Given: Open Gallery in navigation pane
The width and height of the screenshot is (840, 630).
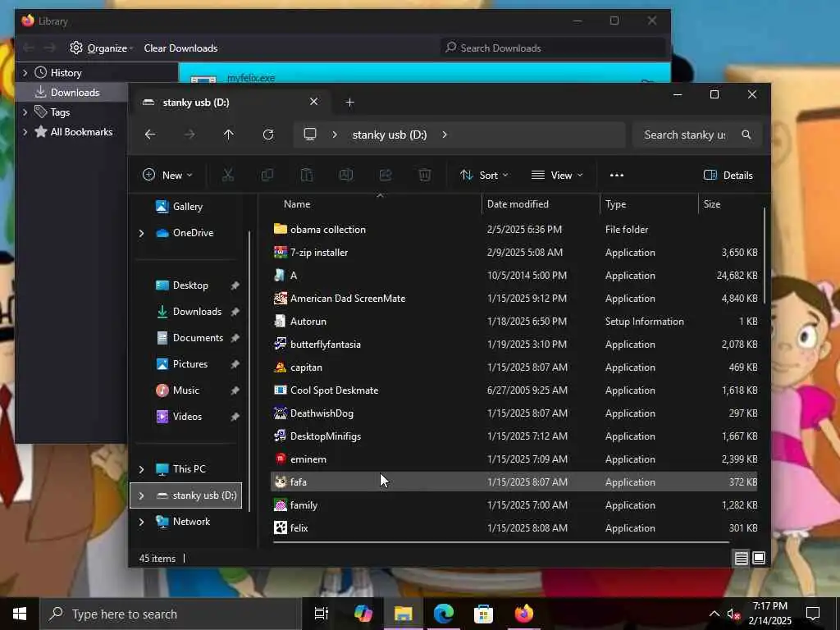Looking at the screenshot, I should pyautogui.click(x=188, y=206).
